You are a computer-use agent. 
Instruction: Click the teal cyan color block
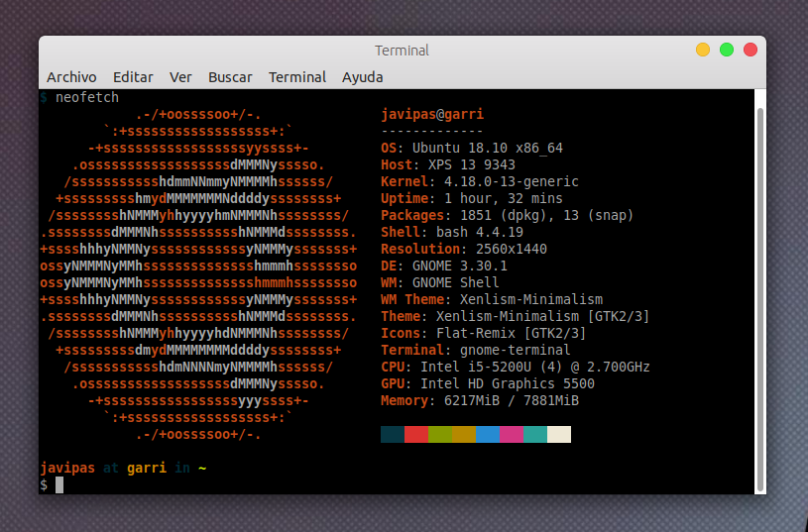[535, 434]
